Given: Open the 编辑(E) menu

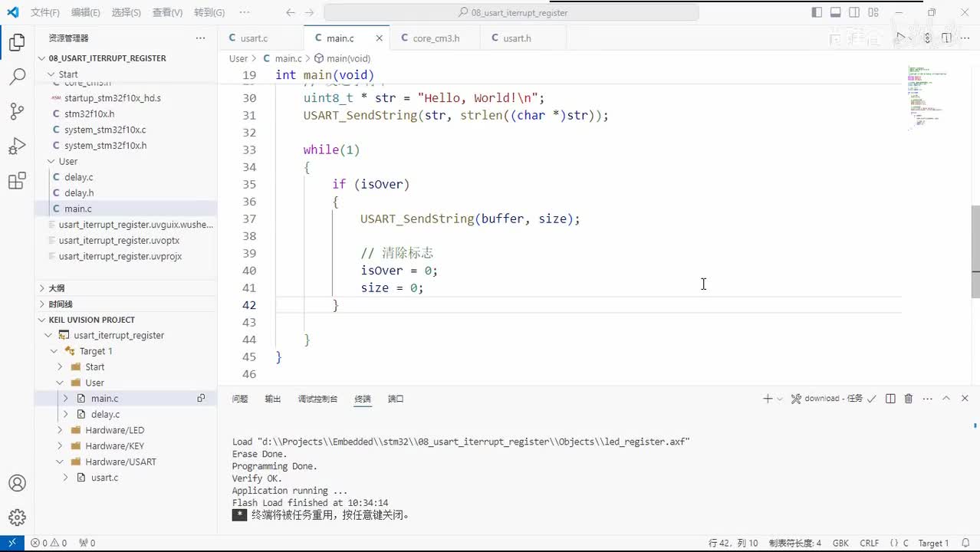Looking at the screenshot, I should (x=85, y=12).
